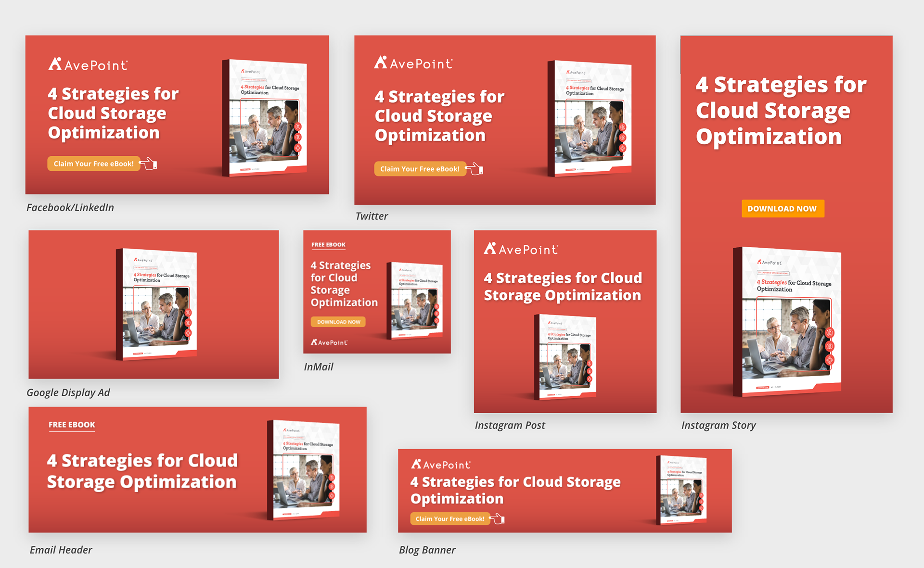Click the Instagram Story caption

pos(719,425)
